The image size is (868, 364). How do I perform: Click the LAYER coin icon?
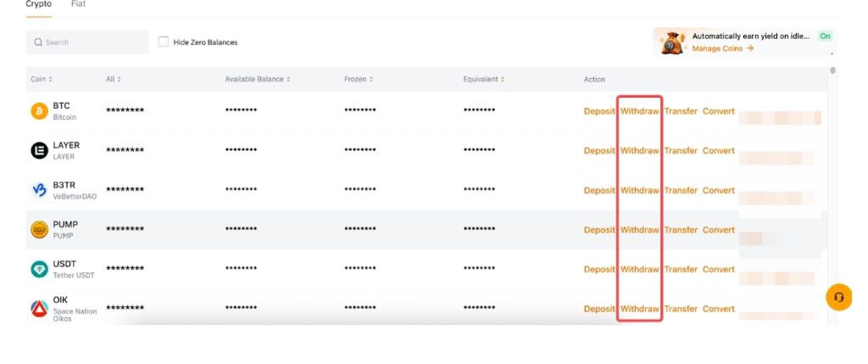[39, 151]
